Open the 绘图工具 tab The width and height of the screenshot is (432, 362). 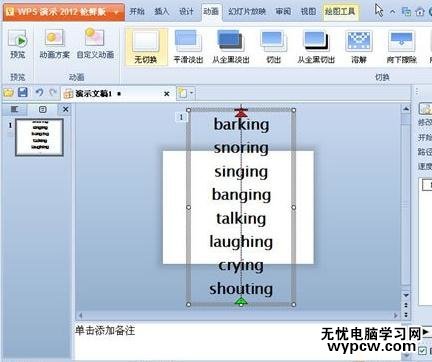pos(340,12)
